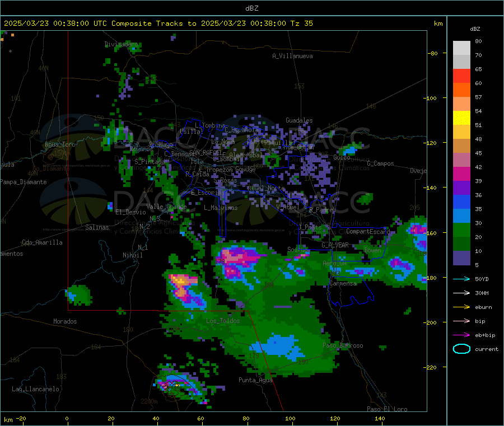Click the 'E_Escorial' map label

coord(208,193)
